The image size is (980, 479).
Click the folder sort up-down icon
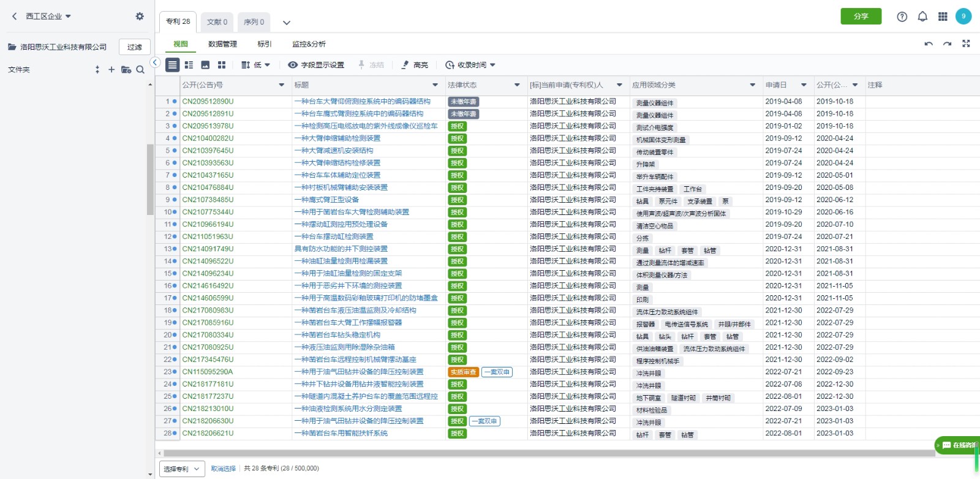[x=97, y=70]
